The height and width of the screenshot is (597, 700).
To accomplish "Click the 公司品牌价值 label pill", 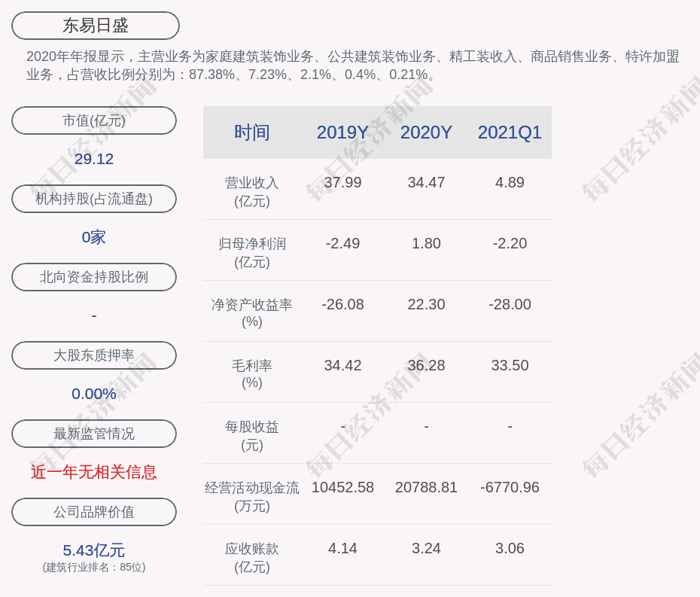I will tap(94, 512).
